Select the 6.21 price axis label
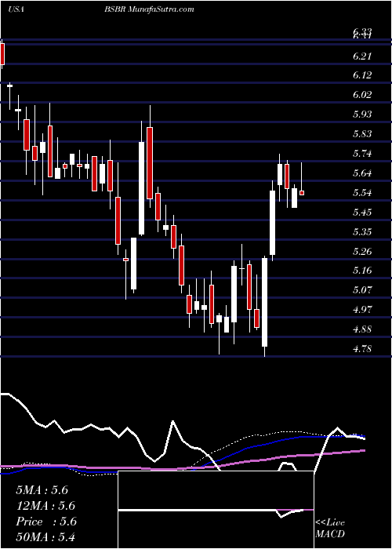 tap(362, 56)
